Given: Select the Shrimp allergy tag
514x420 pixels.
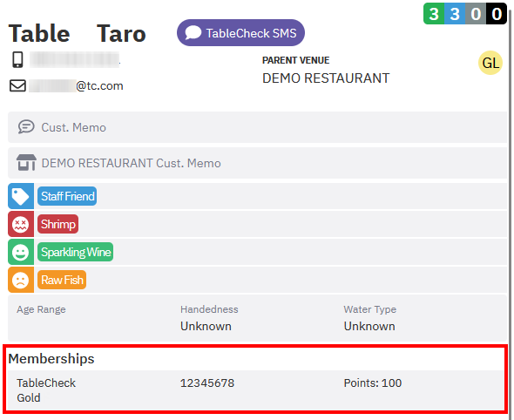Looking at the screenshot, I should 58,224.
